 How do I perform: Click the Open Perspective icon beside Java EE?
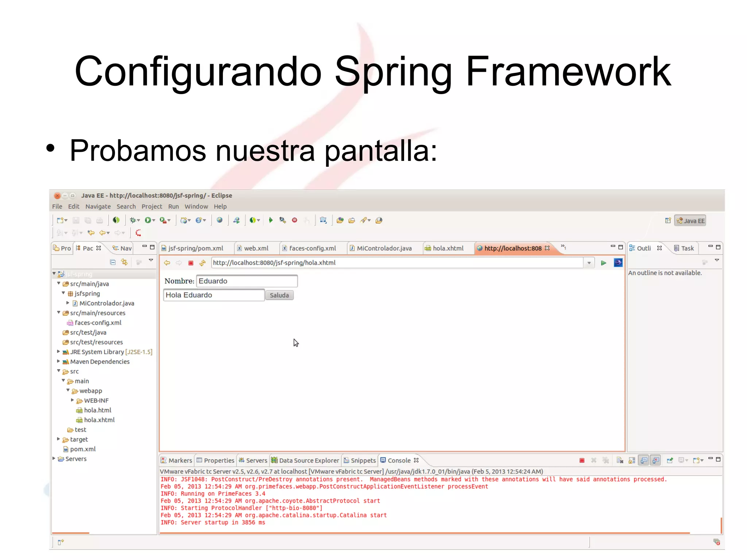(668, 220)
